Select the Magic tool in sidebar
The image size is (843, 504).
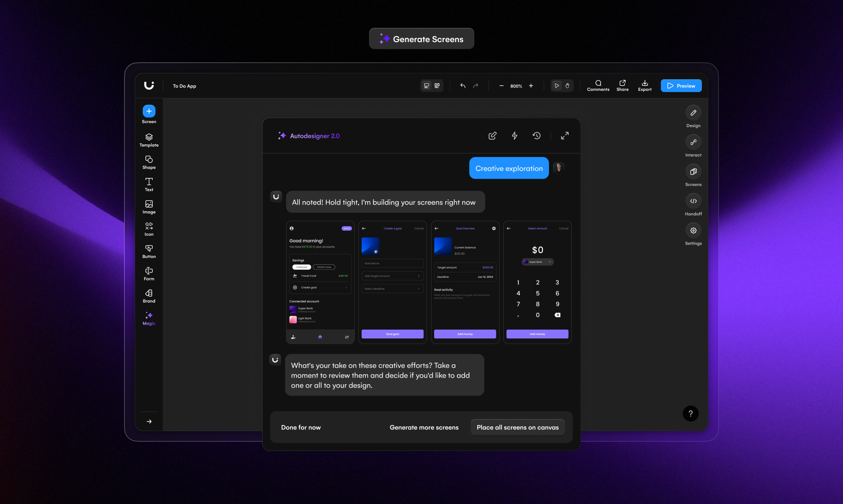[149, 318]
